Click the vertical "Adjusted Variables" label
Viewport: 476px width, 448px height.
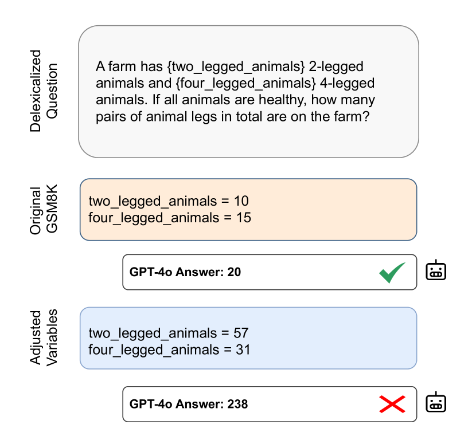pyautogui.click(x=44, y=338)
